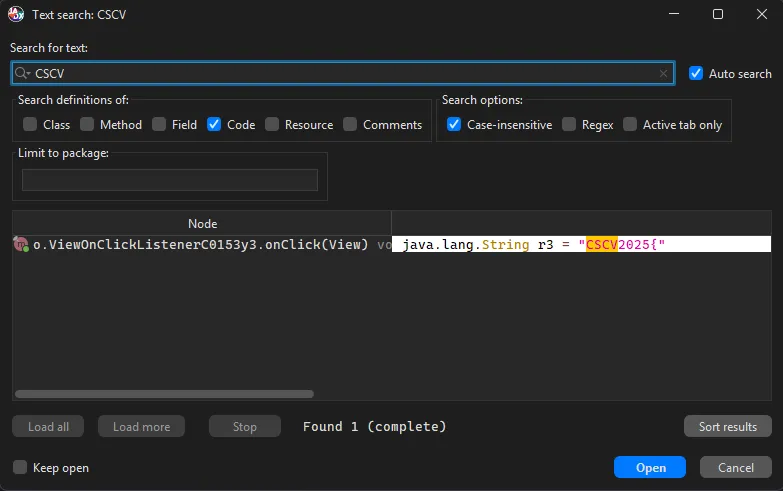Select the ViewOnClickListenerC0153y3.onClick result row
Image resolution: width=783 pixels, height=491 pixels.
tap(200, 245)
